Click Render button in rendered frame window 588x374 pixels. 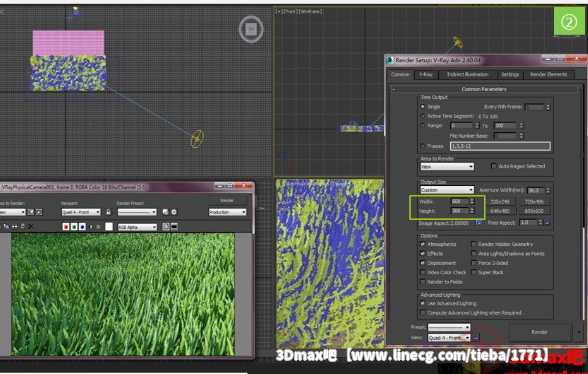(x=227, y=200)
